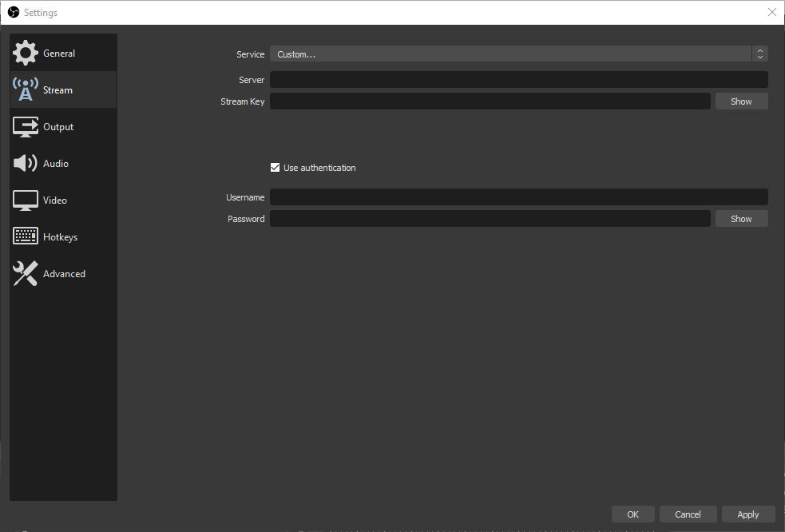Click inside the Server input field
785x532 pixels.
[x=518, y=79]
